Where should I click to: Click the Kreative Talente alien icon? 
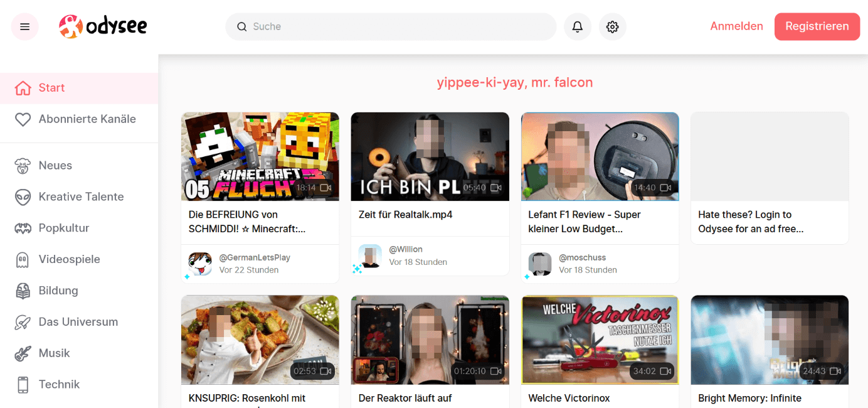[23, 197]
